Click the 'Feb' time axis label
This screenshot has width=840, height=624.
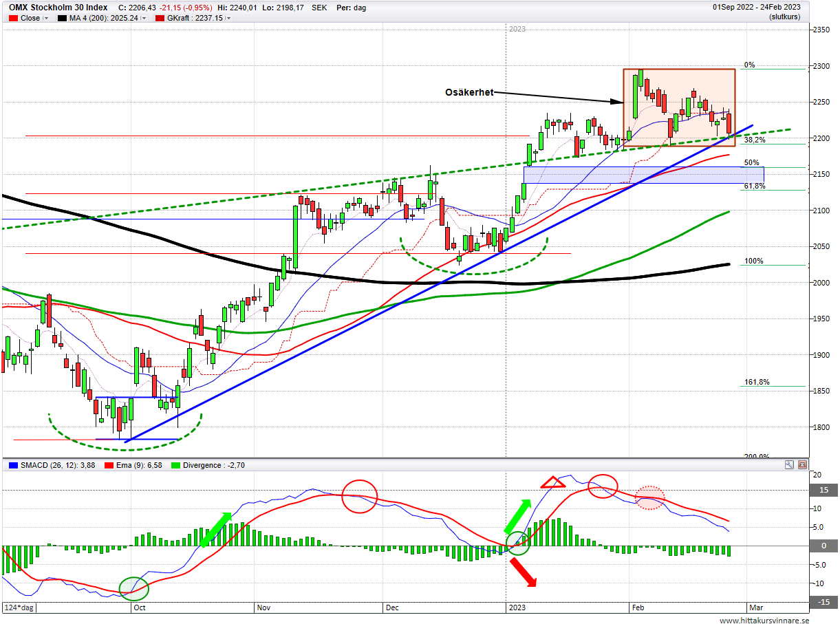pyautogui.click(x=638, y=608)
